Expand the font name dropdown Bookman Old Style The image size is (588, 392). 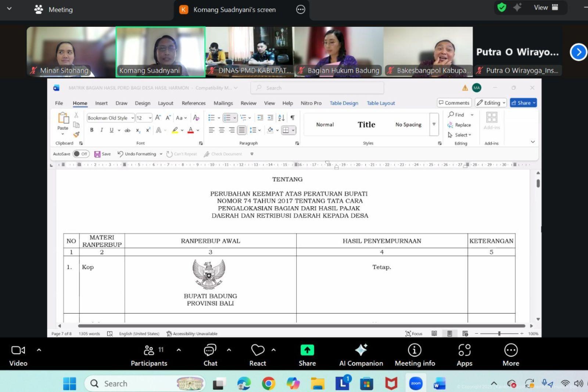[133, 118]
